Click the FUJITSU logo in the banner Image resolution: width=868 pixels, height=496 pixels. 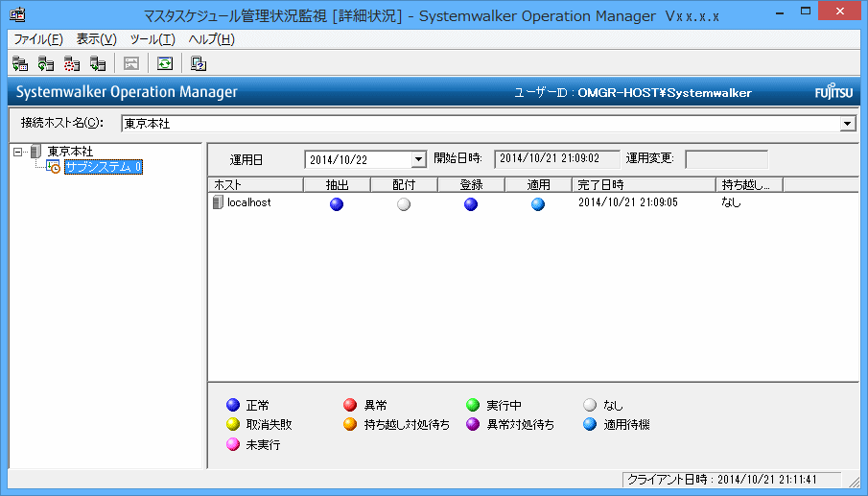pyautogui.click(x=833, y=92)
